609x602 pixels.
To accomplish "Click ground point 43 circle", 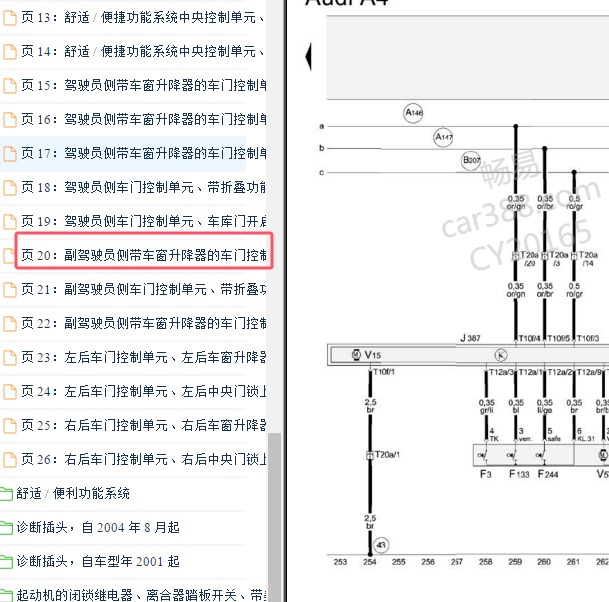I will (381, 545).
